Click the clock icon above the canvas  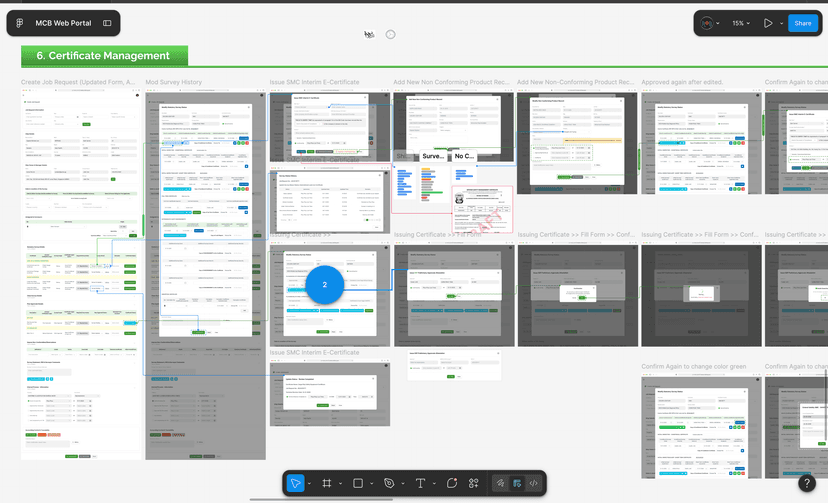pyautogui.click(x=390, y=34)
